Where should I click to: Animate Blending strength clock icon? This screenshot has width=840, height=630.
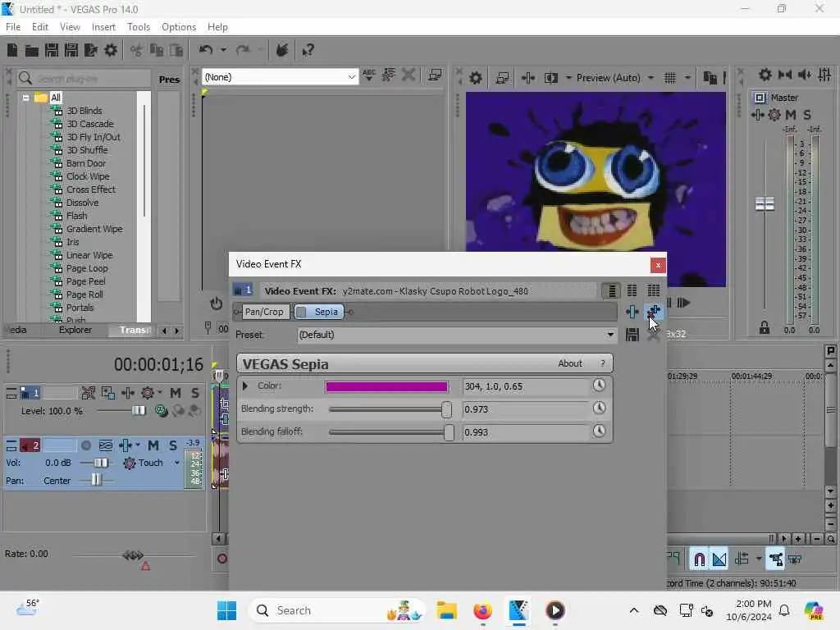pos(599,409)
